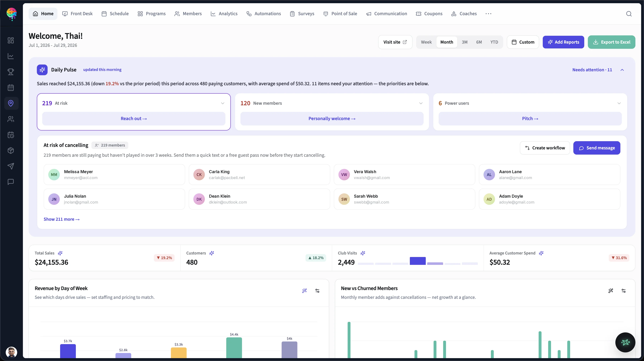Click the magic wand icon on Revenue by Day of Week
The width and height of the screenshot is (644, 361).
tap(304, 291)
